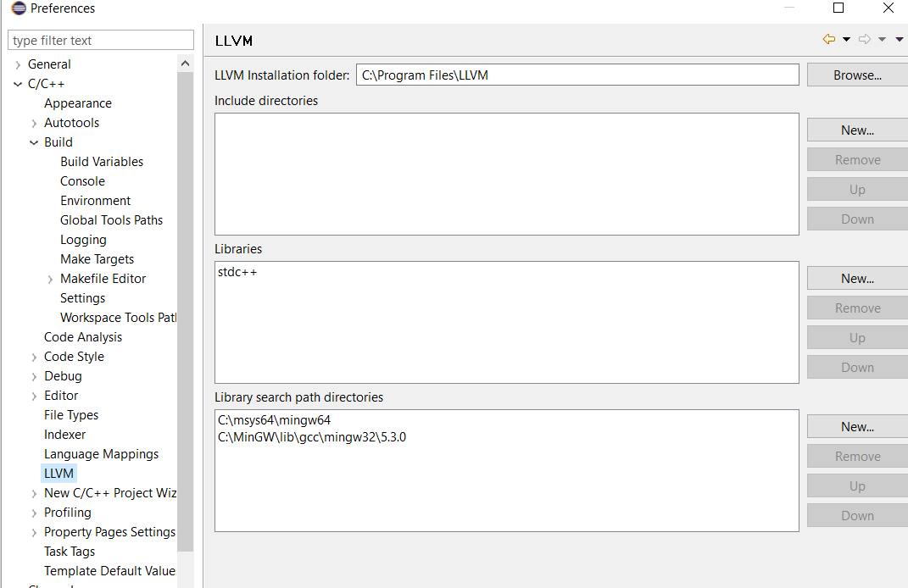Select the LLVM tree item
Screen dimensions: 908x588
coord(58,474)
